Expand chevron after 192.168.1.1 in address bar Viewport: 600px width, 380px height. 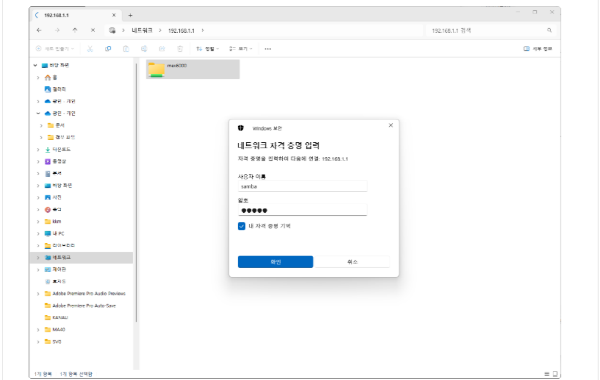(x=202, y=30)
